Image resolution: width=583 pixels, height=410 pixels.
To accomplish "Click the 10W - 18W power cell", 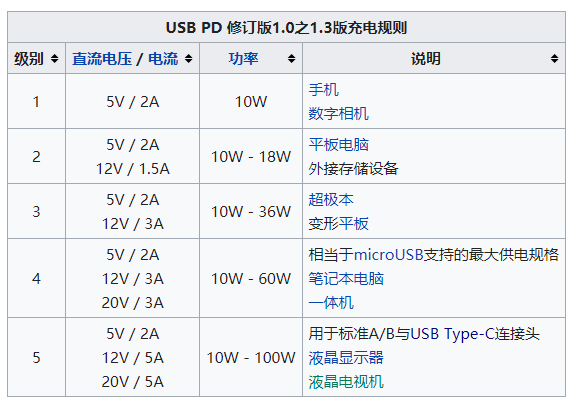I will coord(251,156).
